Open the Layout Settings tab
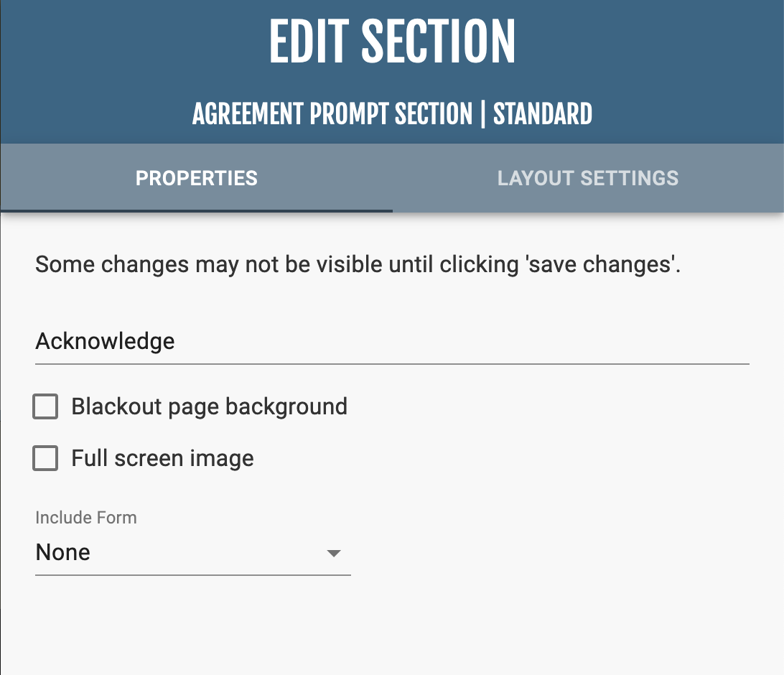 click(587, 178)
